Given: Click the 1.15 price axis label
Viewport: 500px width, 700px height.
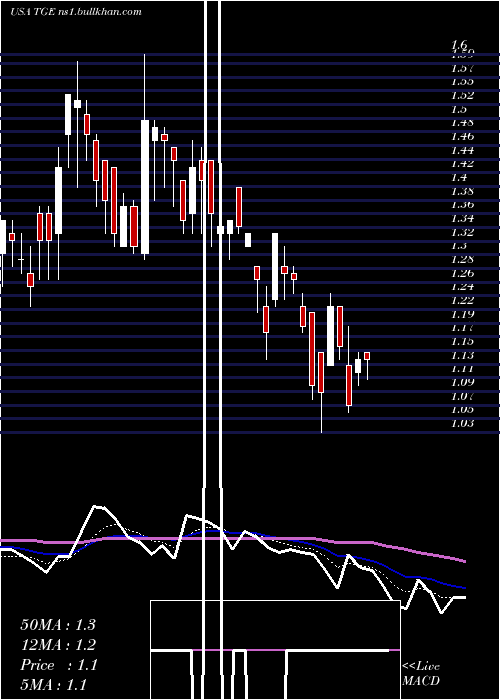Looking at the screenshot, I should point(462,342).
